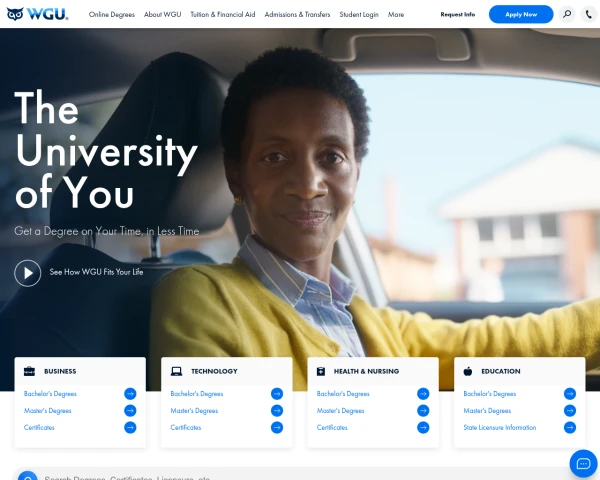The image size is (600, 480).
Task: Open Health & Nursing Master's Degrees link
Action: (x=340, y=410)
